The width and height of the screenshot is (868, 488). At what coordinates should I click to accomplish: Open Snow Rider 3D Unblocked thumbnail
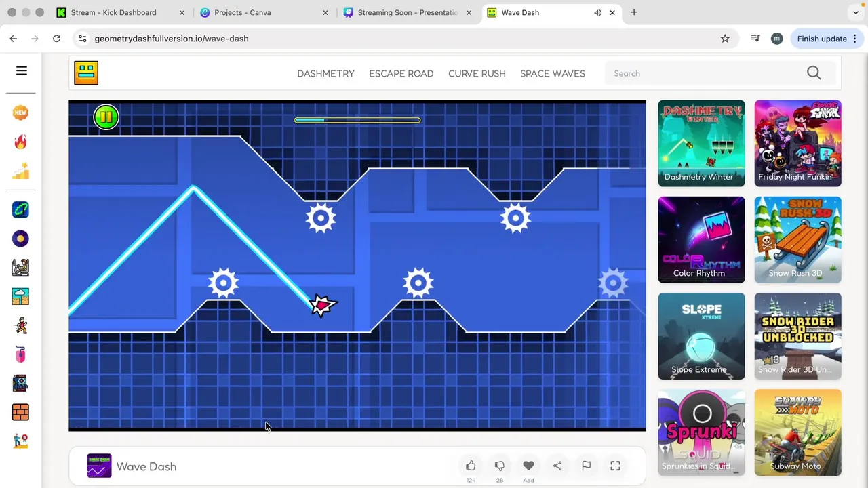[797, 336]
